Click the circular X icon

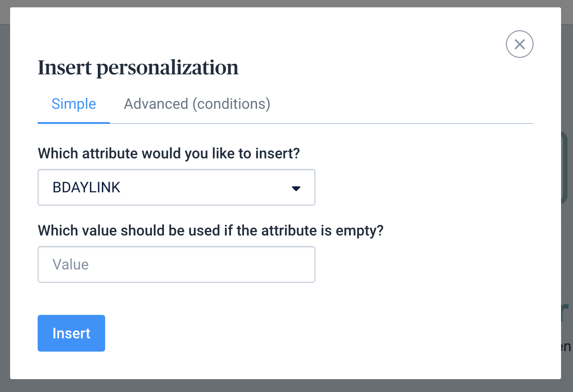(519, 44)
